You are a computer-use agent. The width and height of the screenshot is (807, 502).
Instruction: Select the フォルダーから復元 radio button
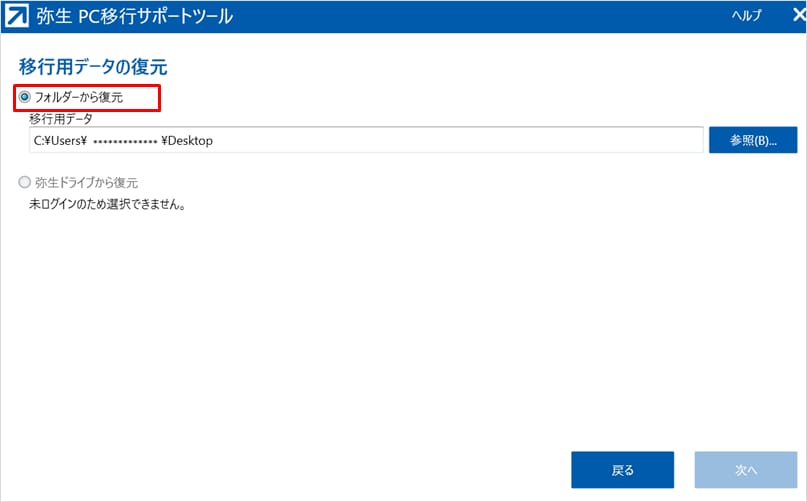coord(25,97)
